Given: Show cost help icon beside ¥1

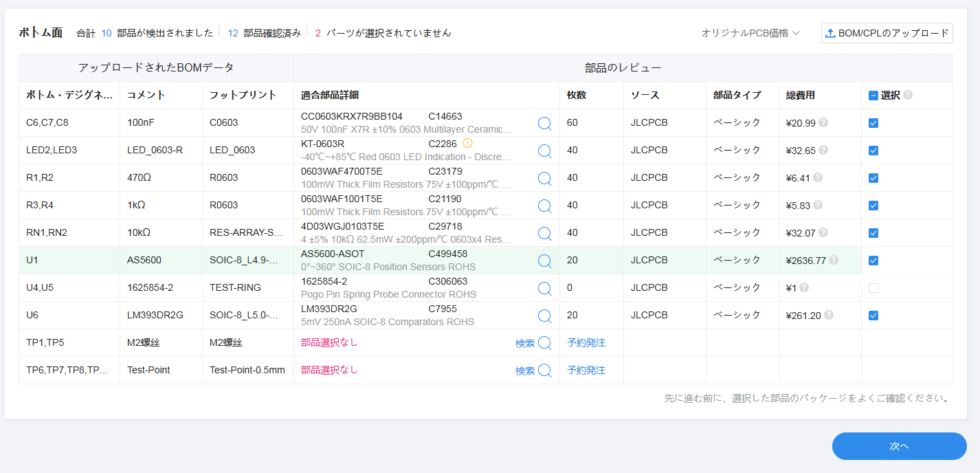Looking at the screenshot, I should (x=804, y=287).
